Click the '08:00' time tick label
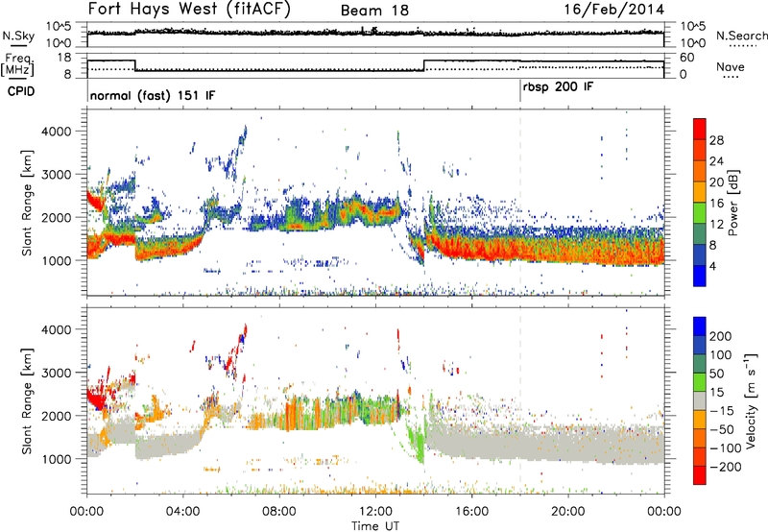This screenshot has width=768, height=532. (x=279, y=512)
